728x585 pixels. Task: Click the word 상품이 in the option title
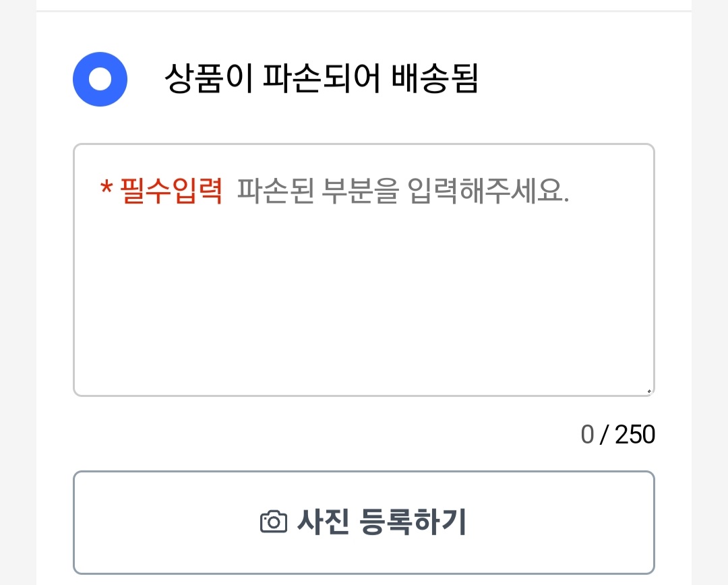[208, 80]
